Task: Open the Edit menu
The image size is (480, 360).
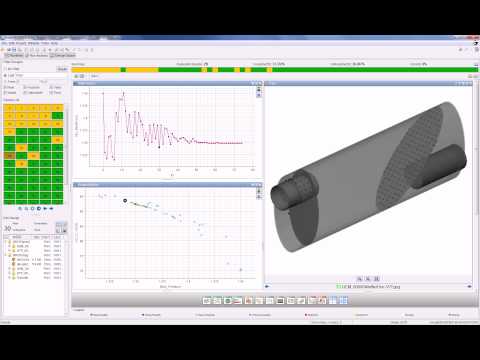Action: (12, 43)
